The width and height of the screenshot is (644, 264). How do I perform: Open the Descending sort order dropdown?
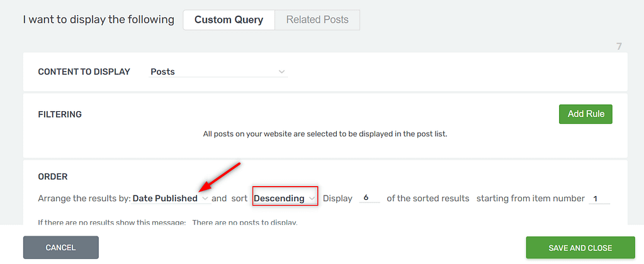point(285,199)
